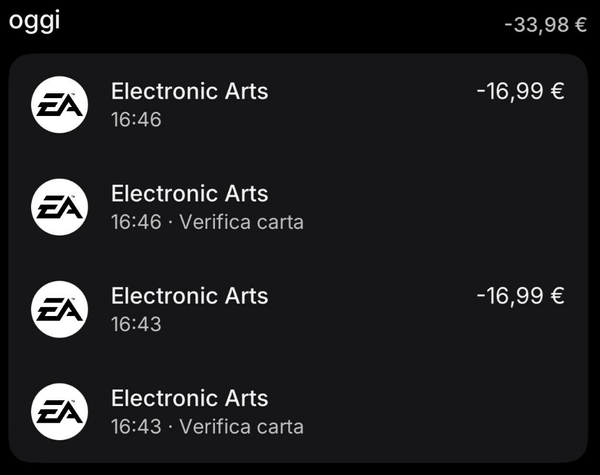
Task: Click the 16:46 time before Verifica carta
Action: click(136, 222)
